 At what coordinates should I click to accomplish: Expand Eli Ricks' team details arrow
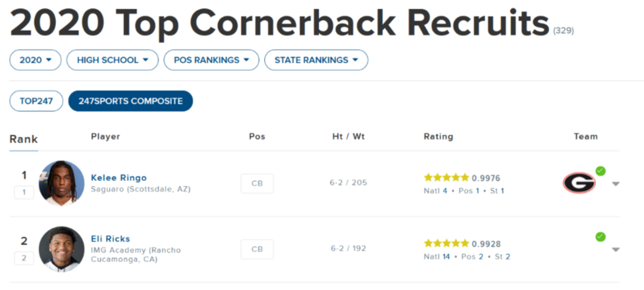click(616, 249)
